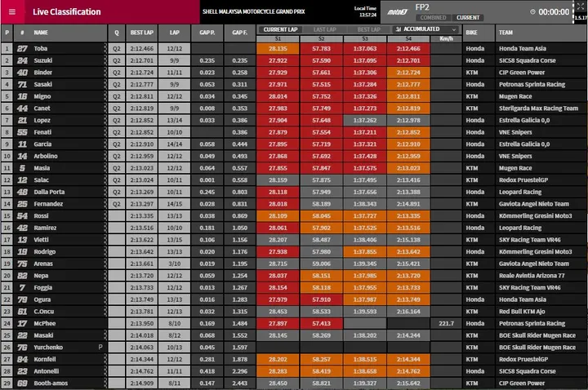The image size is (588, 390).
Task: Open the options dots on Fenati's row
Action: [x=105, y=132]
